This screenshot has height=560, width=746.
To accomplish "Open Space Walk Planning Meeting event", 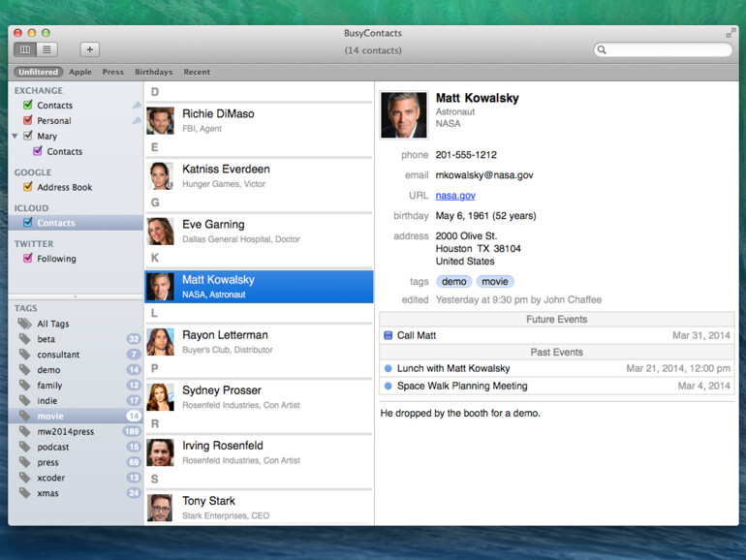I will coord(557,386).
